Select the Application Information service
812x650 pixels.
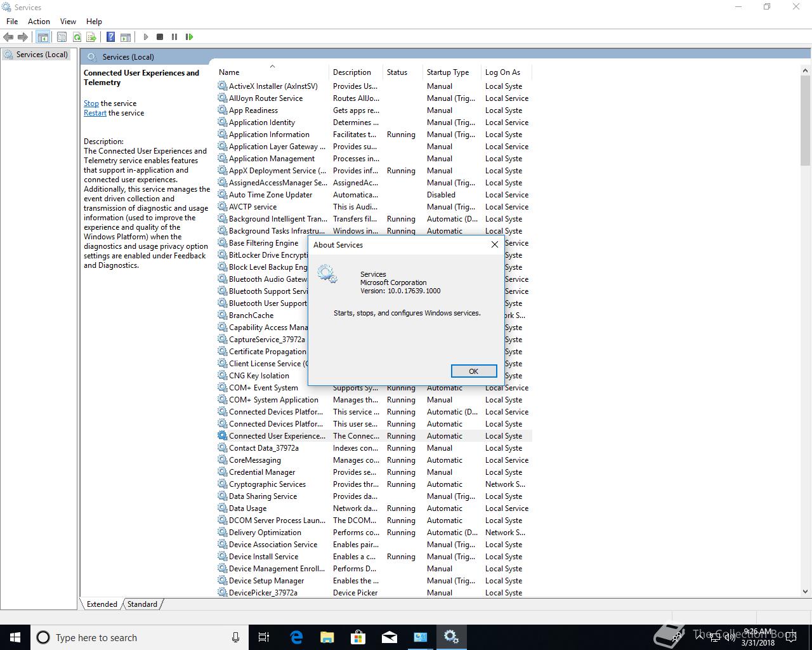click(374, 135)
